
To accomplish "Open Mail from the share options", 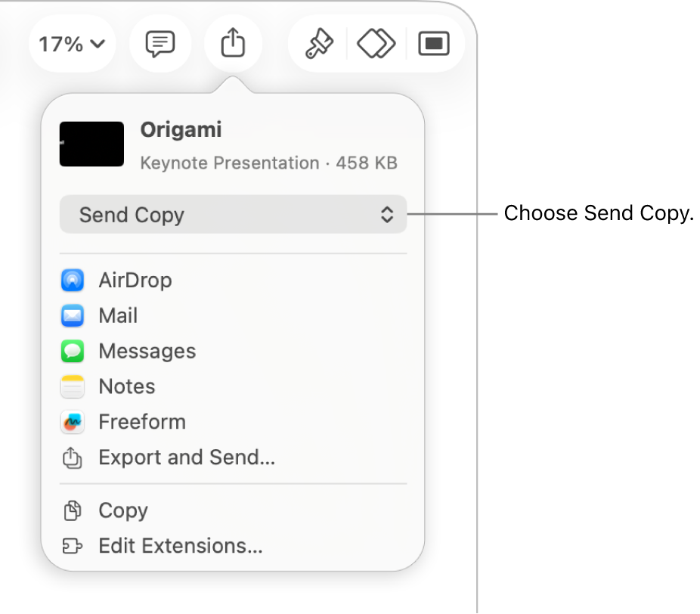I will [72, 315].
